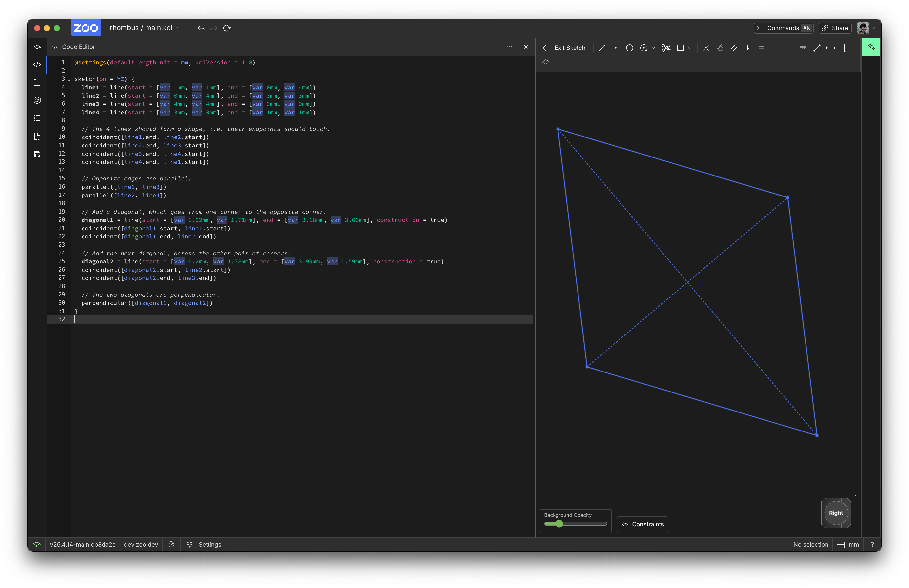Apply the Parallel constraint tool
The width and height of the screenshot is (909, 588).
pyautogui.click(x=734, y=48)
